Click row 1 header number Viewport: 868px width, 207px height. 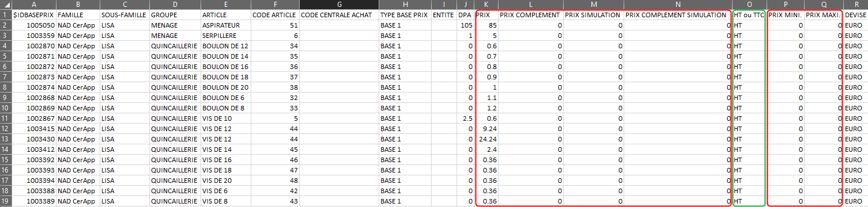point(5,14)
